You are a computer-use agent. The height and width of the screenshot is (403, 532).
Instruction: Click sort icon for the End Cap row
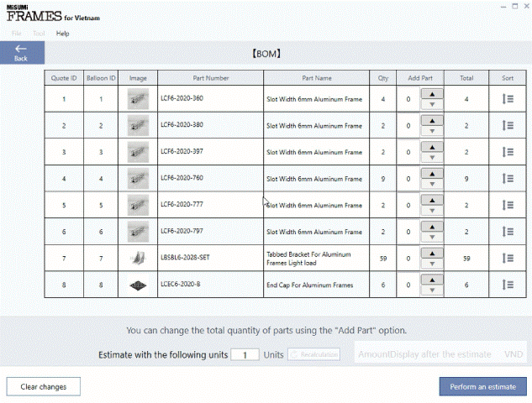pos(508,285)
